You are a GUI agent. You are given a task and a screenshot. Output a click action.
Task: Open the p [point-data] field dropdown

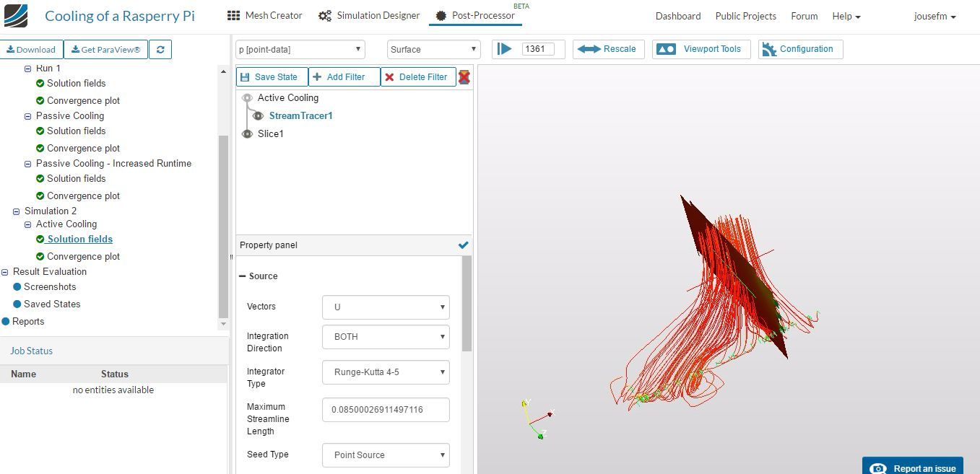pyautogui.click(x=300, y=49)
